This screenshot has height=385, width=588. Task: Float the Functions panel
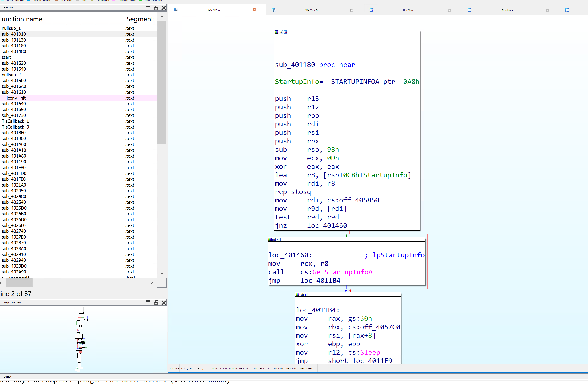click(156, 8)
